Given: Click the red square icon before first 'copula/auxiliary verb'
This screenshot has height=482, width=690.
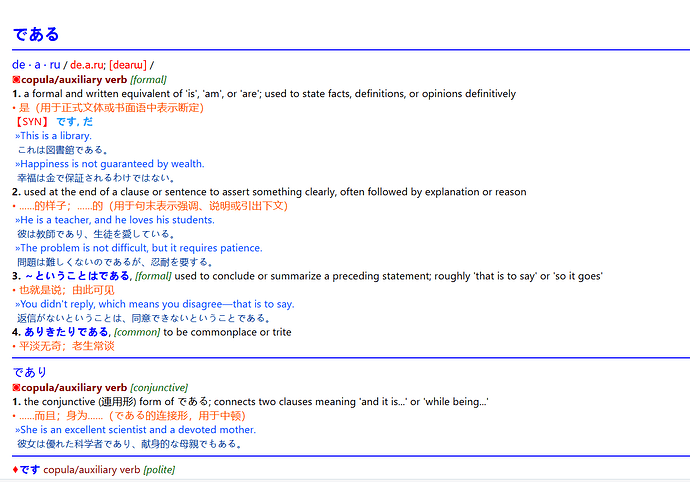Looking at the screenshot, I should 16,80.
